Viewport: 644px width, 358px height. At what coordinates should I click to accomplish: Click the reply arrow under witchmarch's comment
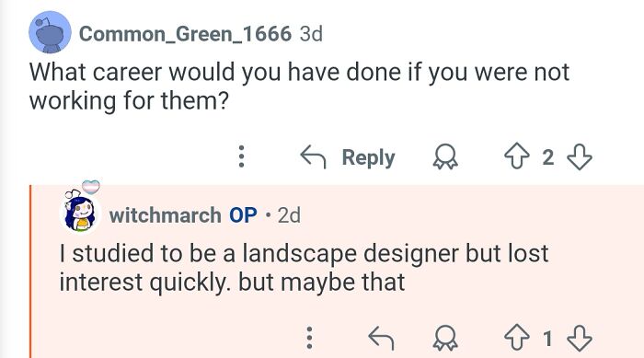[x=381, y=339]
